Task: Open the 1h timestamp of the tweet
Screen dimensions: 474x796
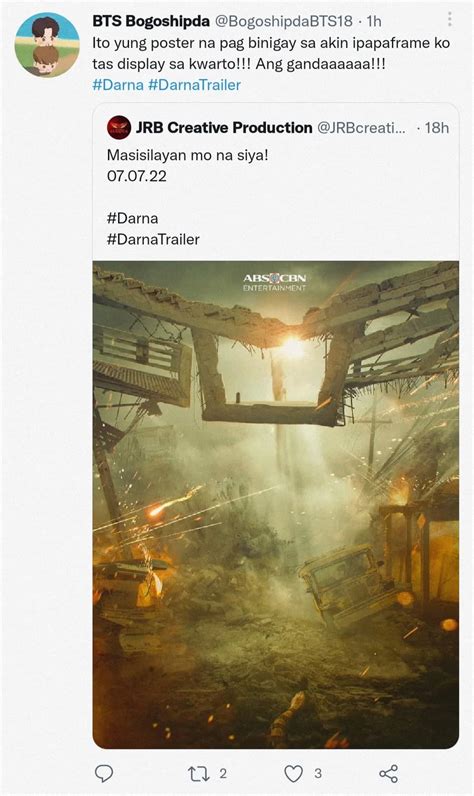Action: pyautogui.click(x=374, y=21)
